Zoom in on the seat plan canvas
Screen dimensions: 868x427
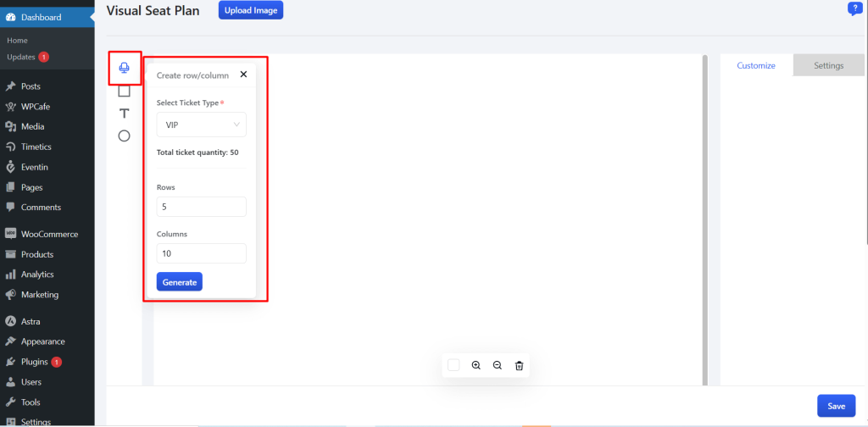[476, 365]
